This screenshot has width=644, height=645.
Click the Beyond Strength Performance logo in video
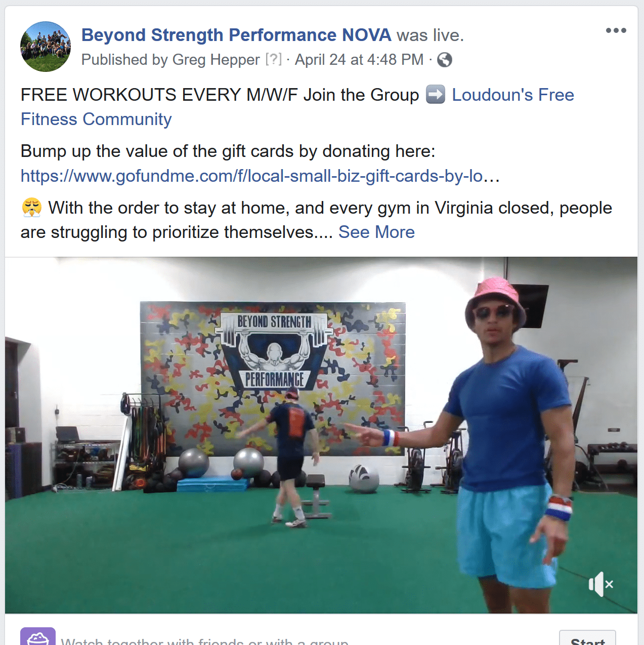coord(274,350)
